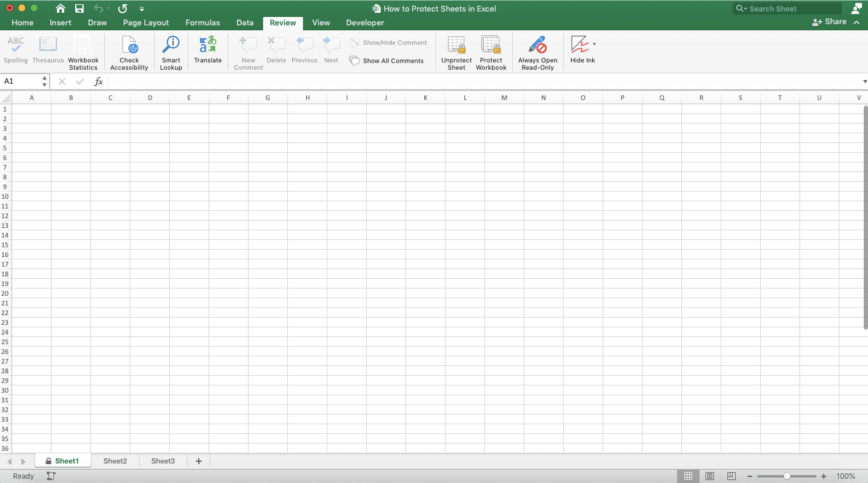Click the vertical scrollbar thumb

pyautogui.click(x=865, y=218)
